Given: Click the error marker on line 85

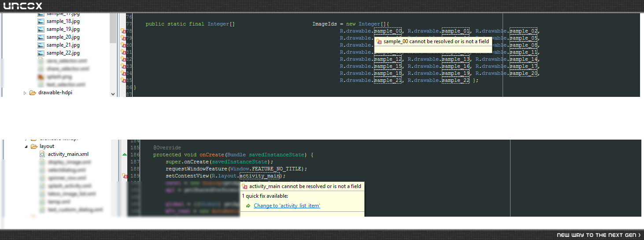Looking at the screenshot, I should click(x=124, y=81).
